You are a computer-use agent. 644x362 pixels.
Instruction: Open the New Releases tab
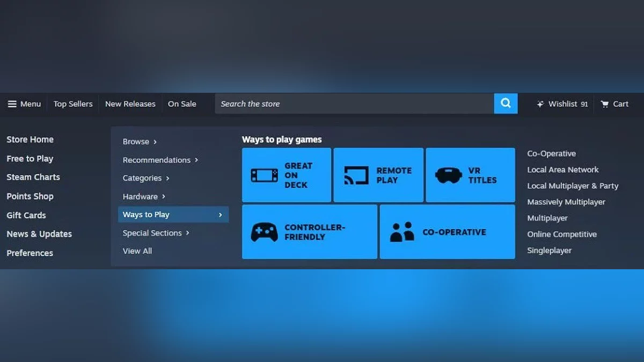coord(130,104)
